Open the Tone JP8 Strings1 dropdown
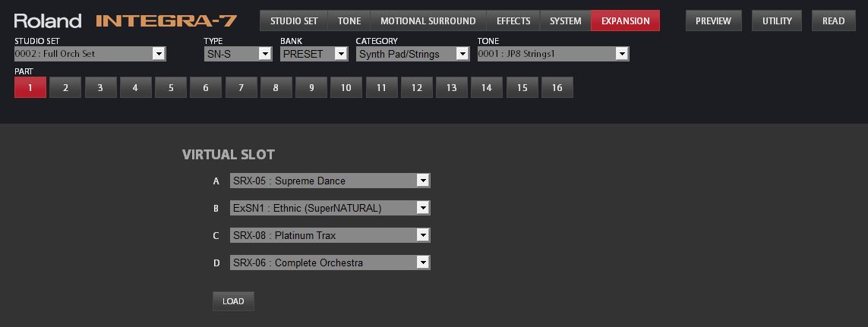This screenshot has height=327, width=868. pos(553,54)
